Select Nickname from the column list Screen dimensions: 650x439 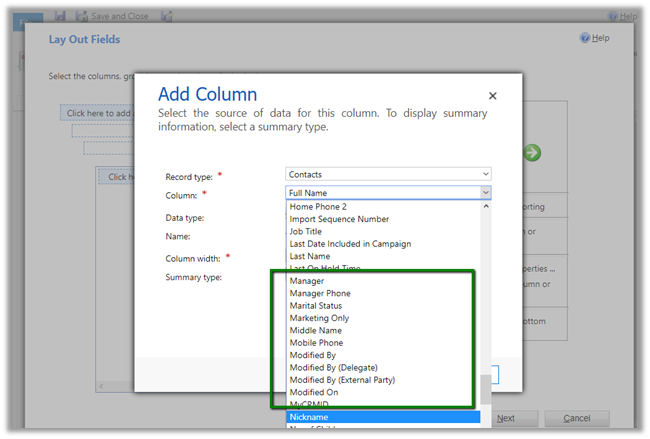click(x=381, y=418)
